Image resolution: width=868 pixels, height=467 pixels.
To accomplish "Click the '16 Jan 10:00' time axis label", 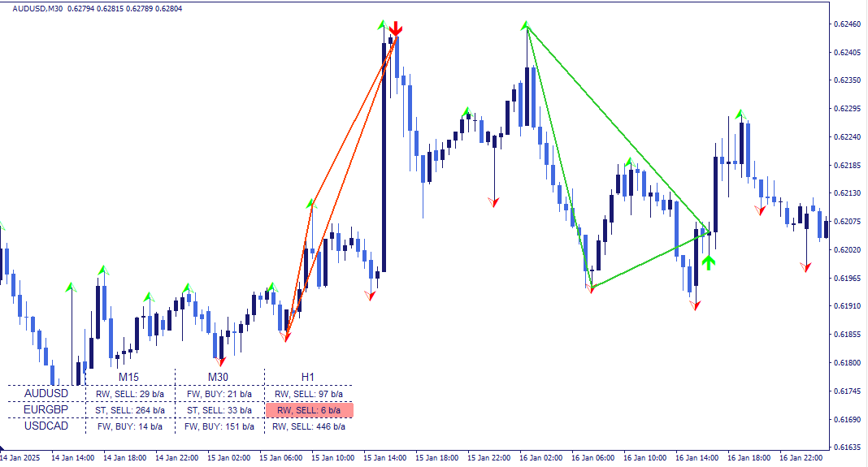I will (x=645, y=458).
